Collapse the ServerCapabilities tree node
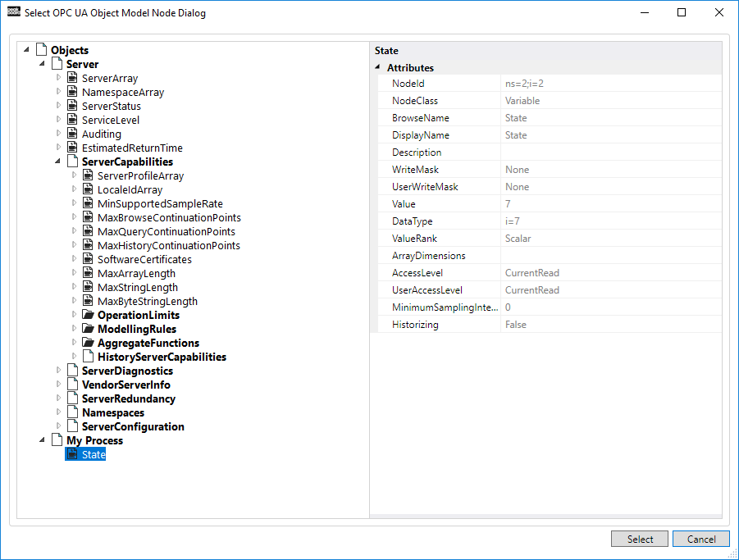The image size is (739, 560). coord(58,162)
